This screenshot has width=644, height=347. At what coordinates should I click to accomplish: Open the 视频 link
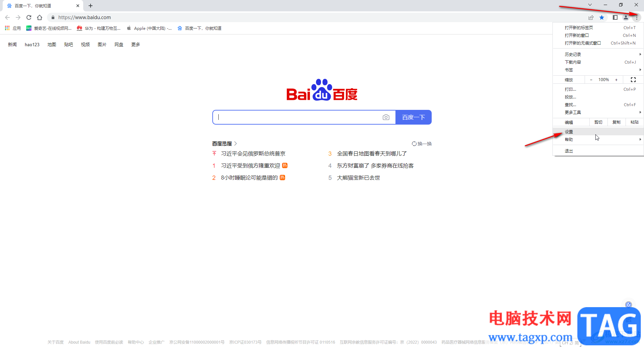[85, 45]
